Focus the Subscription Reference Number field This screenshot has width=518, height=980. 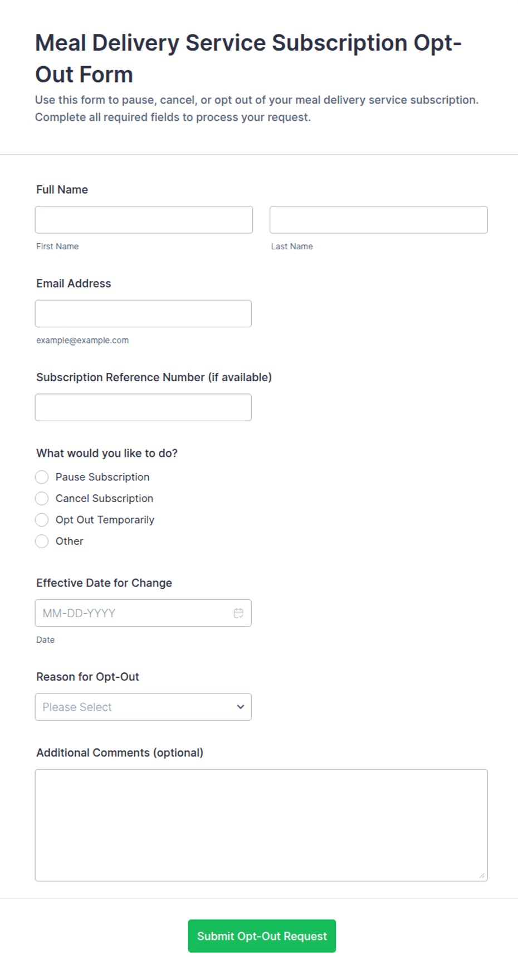[x=143, y=407]
